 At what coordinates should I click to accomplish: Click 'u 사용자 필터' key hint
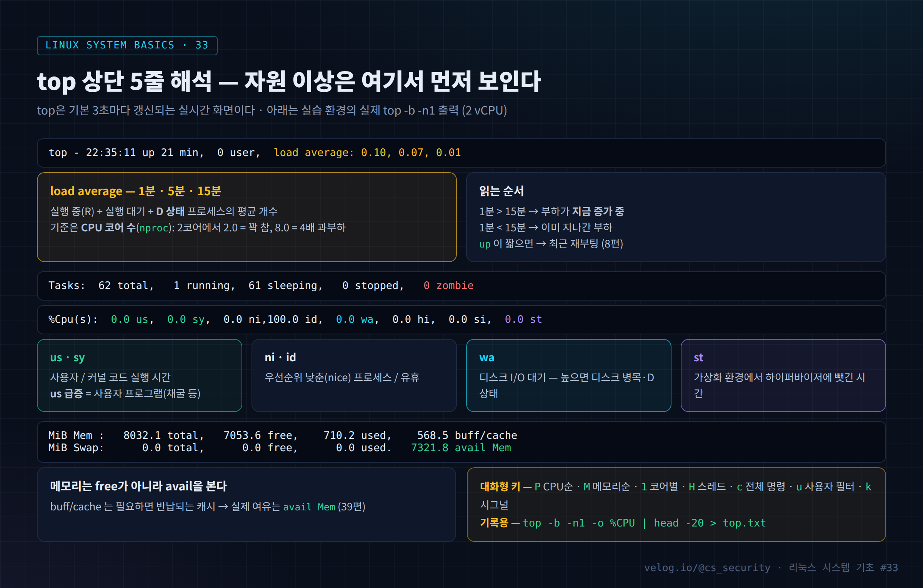tap(825, 487)
